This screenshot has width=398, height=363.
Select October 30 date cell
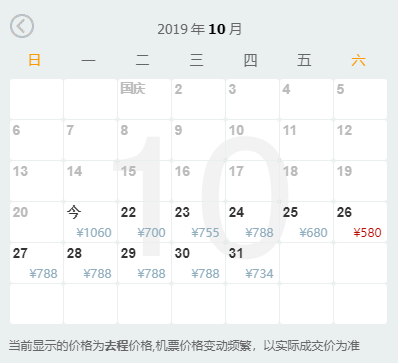(198, 263)
